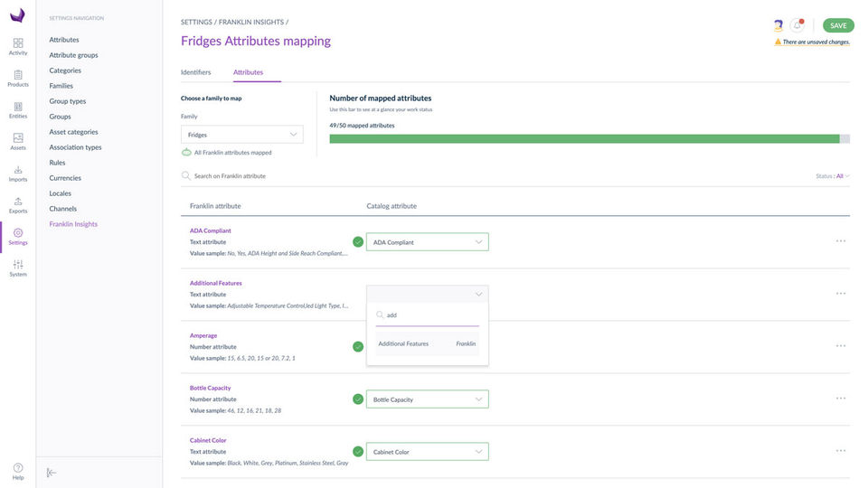
Task: Open the ADA Compliant catalog attribute dropdown
Action: (427, 242)
